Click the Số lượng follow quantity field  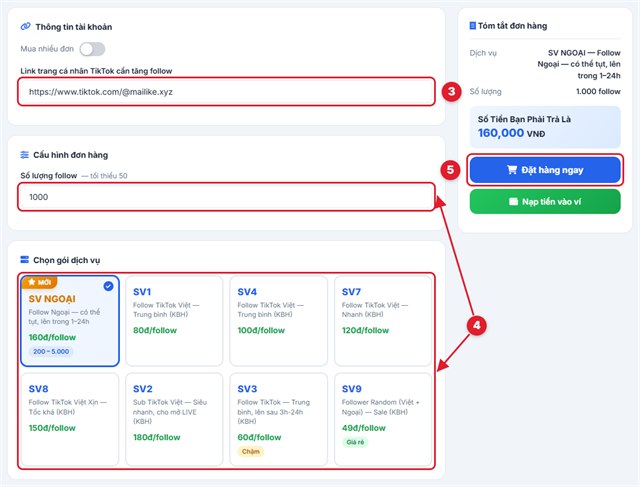(227, 197)
